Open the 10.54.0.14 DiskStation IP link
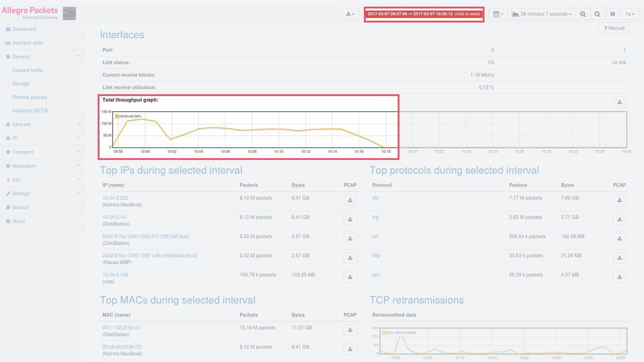 [x=114, y=217]
